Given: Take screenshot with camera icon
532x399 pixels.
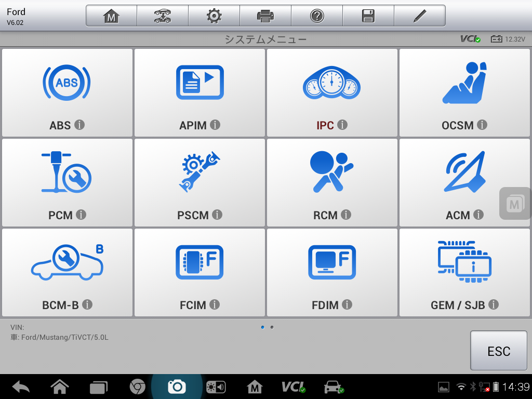Looking at the screenshot, I should pos(177,387).
